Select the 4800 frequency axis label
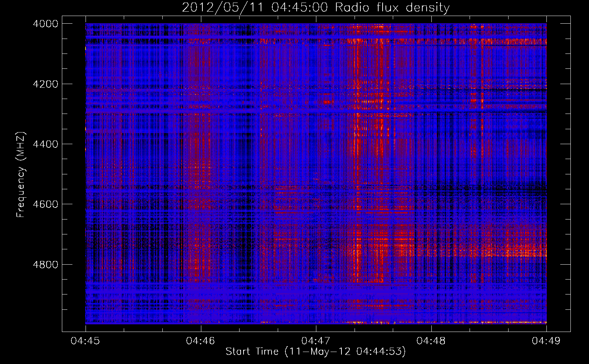 tap(46, 265)
